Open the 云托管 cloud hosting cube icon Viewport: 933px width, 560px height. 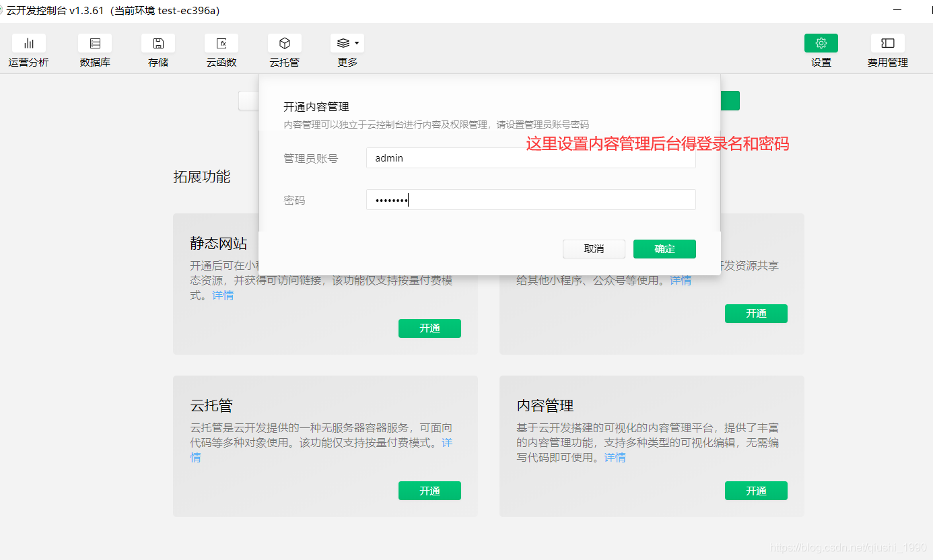click(x=285, y=43)
